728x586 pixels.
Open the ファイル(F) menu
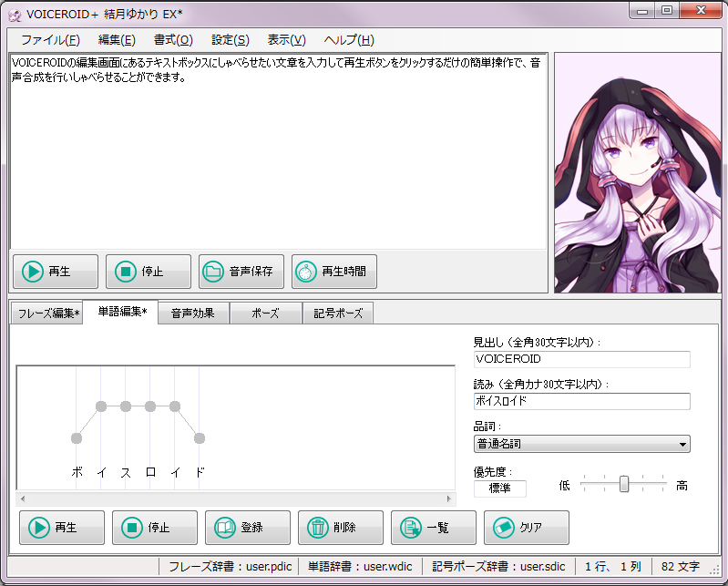51,40
